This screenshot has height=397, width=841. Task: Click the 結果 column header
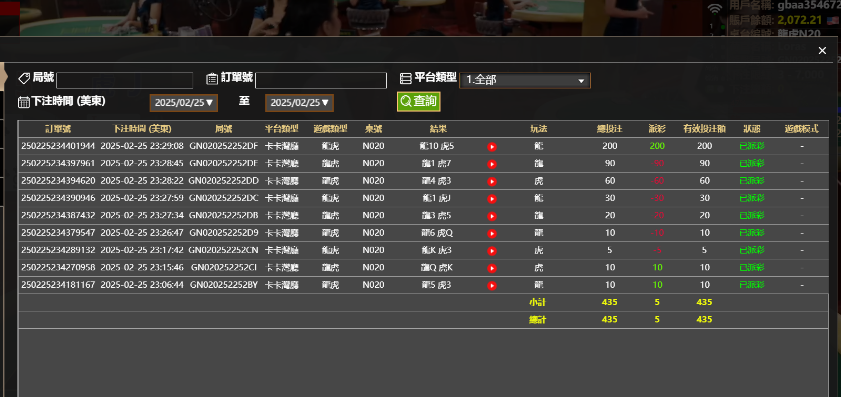click(438, 129)
